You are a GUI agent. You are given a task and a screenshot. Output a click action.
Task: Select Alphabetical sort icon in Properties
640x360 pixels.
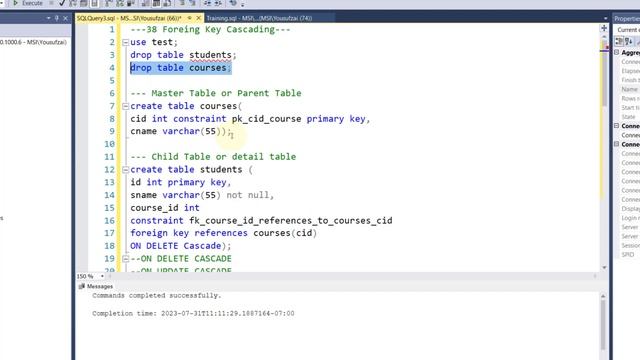(629, 41)
